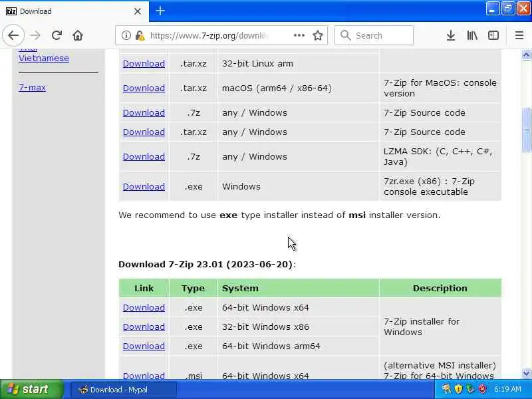Open page actions three-dot menu
Image resolution: width=532 pixels, height=399 pixels.
tap(299, 35)
